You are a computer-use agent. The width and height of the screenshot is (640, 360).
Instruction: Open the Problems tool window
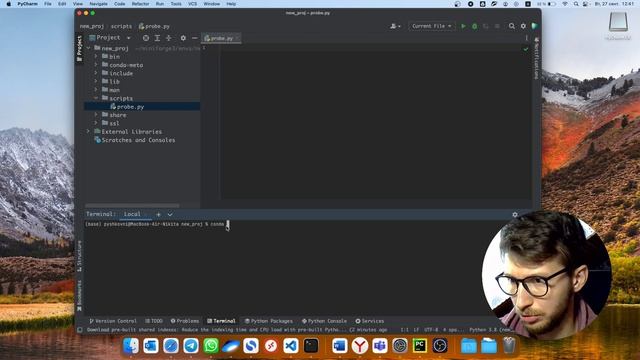pos(185,321)
